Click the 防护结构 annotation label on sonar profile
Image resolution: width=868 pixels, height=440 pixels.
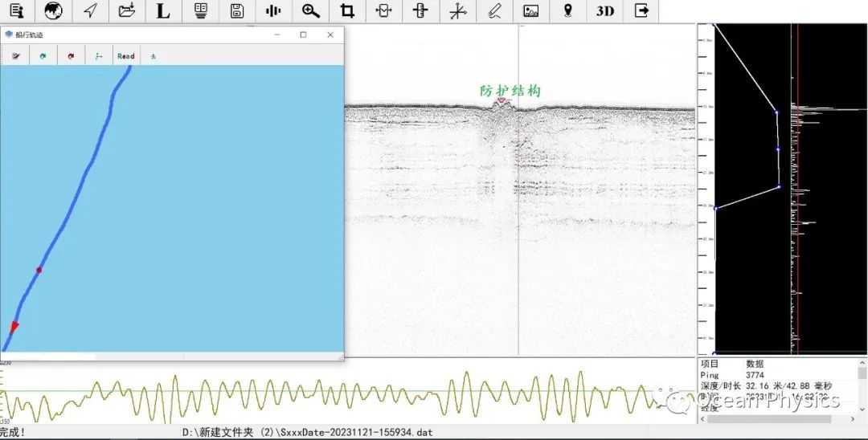click(510, 91)
